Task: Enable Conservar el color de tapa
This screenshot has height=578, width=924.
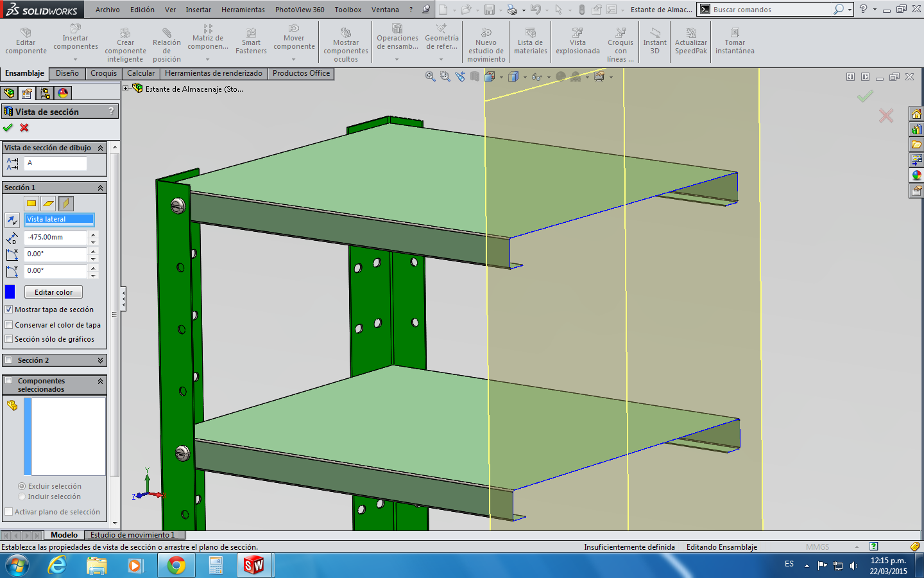Action: [9, 325]
